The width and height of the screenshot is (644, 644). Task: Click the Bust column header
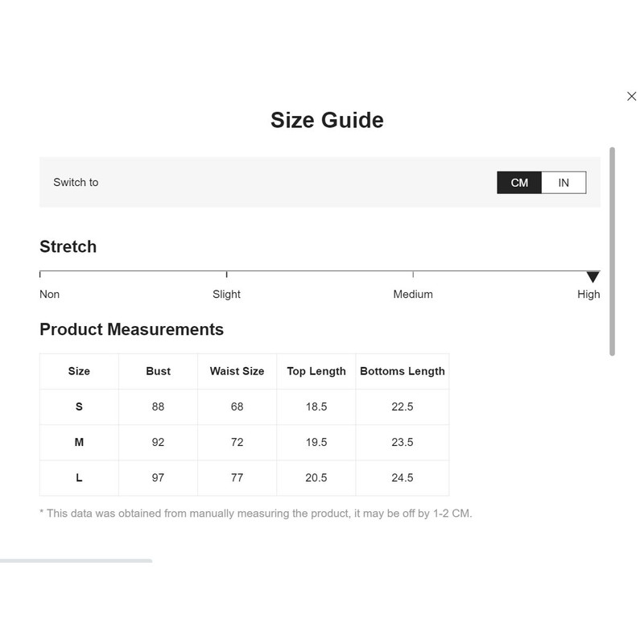(158, 371)
